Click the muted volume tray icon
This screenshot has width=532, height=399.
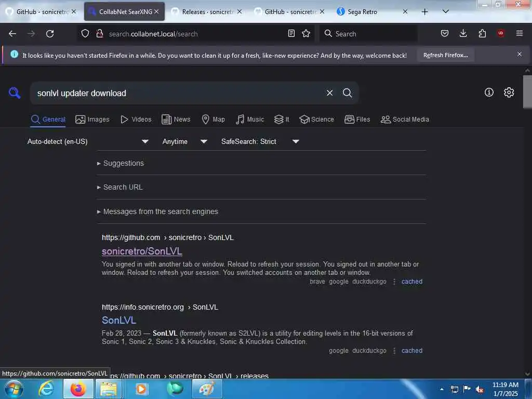point(480,390)
